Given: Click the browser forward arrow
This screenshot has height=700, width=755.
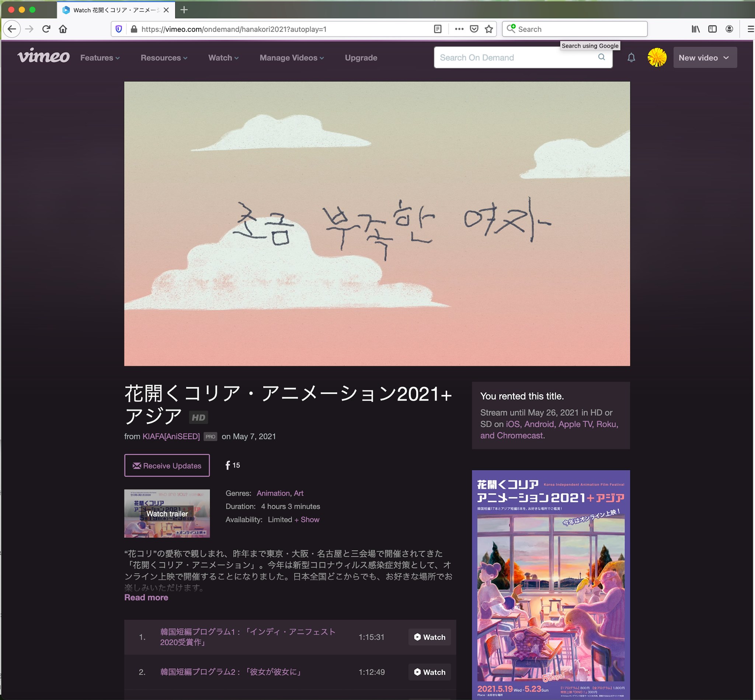Looking at the screenshot, I should [29, 29].
